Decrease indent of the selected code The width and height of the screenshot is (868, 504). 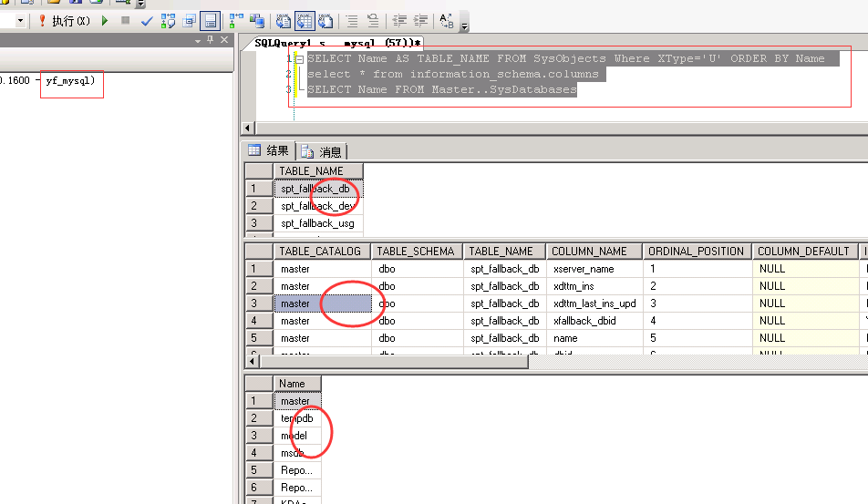click(x=399, y=20)
